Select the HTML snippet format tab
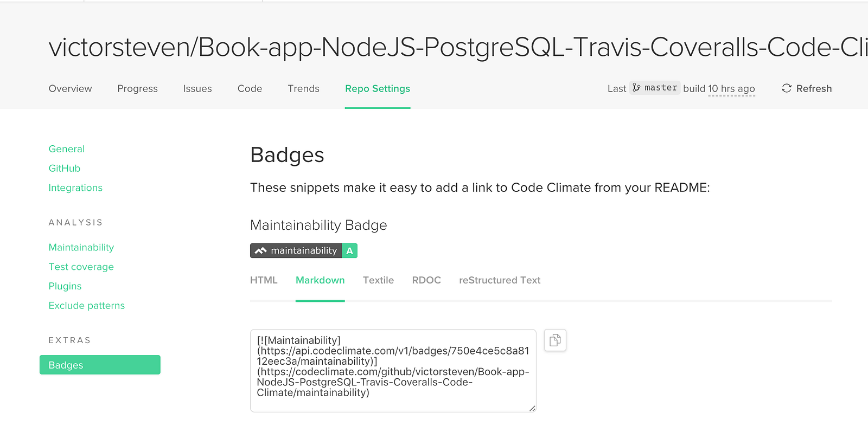 (264, 280)
